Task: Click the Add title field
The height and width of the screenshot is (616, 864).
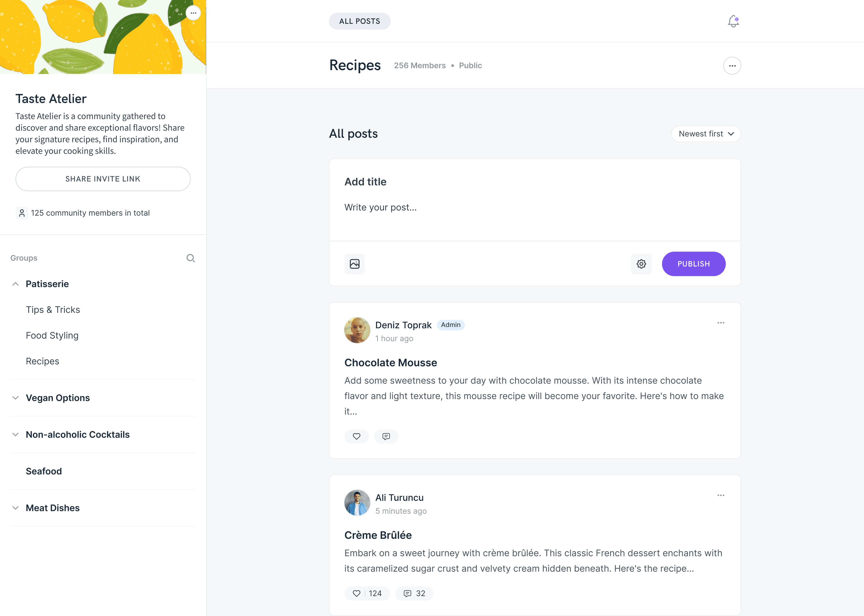Action: pos(535,182)
